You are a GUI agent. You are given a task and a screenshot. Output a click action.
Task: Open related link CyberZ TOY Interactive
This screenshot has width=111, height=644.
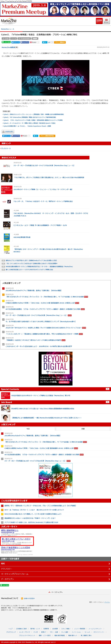(x=29, y=117)
